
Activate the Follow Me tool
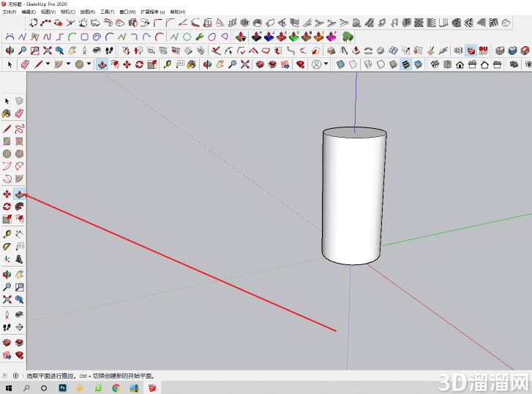[19, 207]
